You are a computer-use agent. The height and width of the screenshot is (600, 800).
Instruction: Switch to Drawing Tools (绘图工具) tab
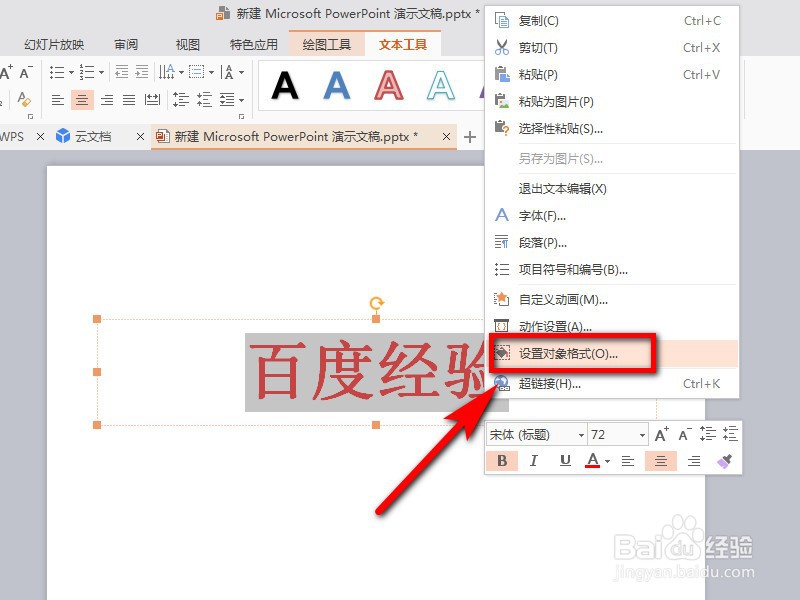click(327, 45)
